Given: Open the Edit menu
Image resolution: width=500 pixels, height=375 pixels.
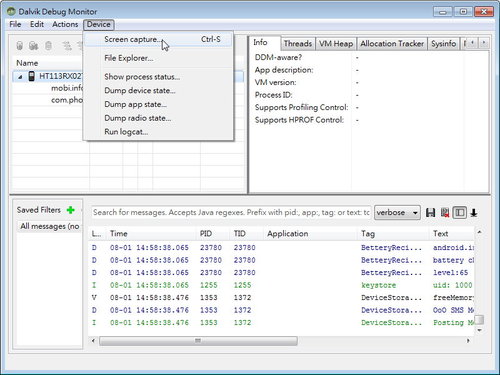Looking at the screenshot, I should pos(37,24).
